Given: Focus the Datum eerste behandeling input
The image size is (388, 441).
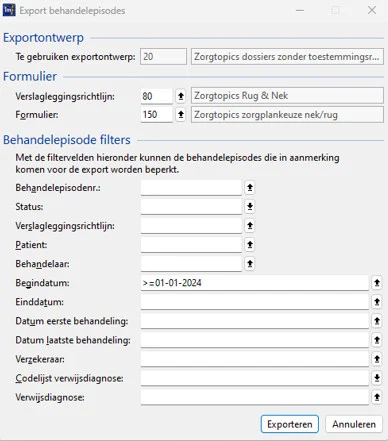Looking at the screenshot, I should (x=255, y=321).
